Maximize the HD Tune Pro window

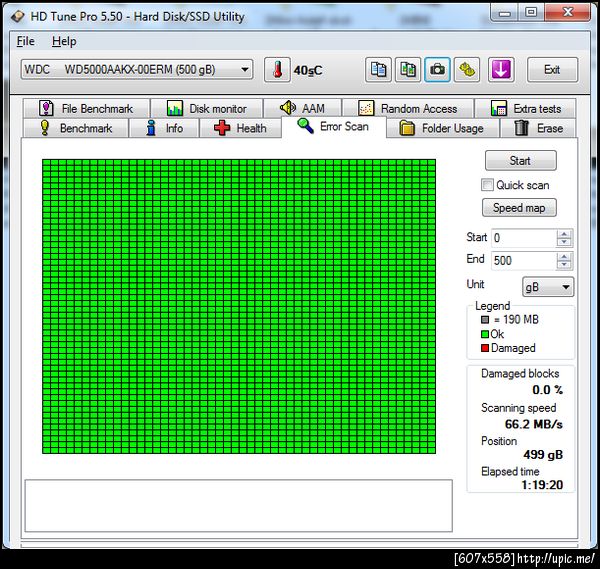coord(531,13)
